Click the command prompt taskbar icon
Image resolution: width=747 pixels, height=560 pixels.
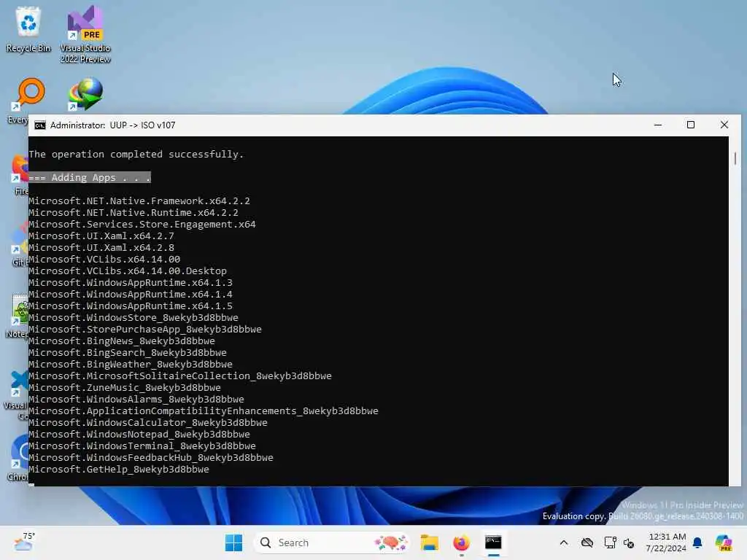[494, 542]
